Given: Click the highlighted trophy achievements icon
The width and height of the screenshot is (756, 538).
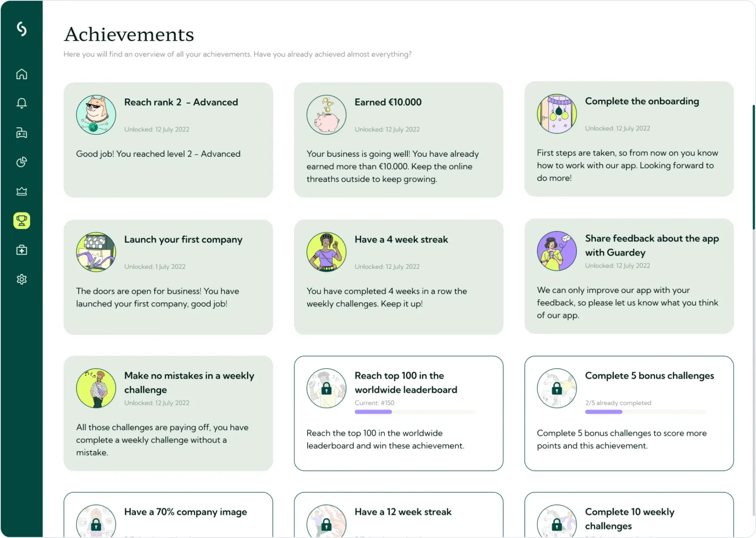Looking at the screenshot, I should [x=22, y=220].
